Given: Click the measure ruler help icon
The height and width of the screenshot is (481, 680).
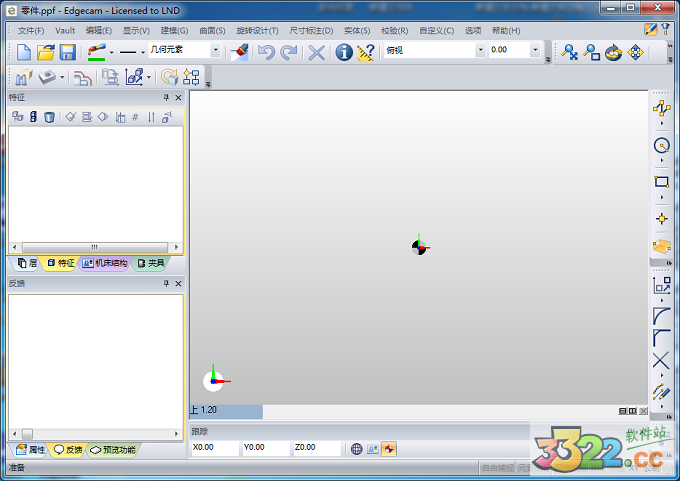Looking at the screenshot, I should click(x=366, y=52).
